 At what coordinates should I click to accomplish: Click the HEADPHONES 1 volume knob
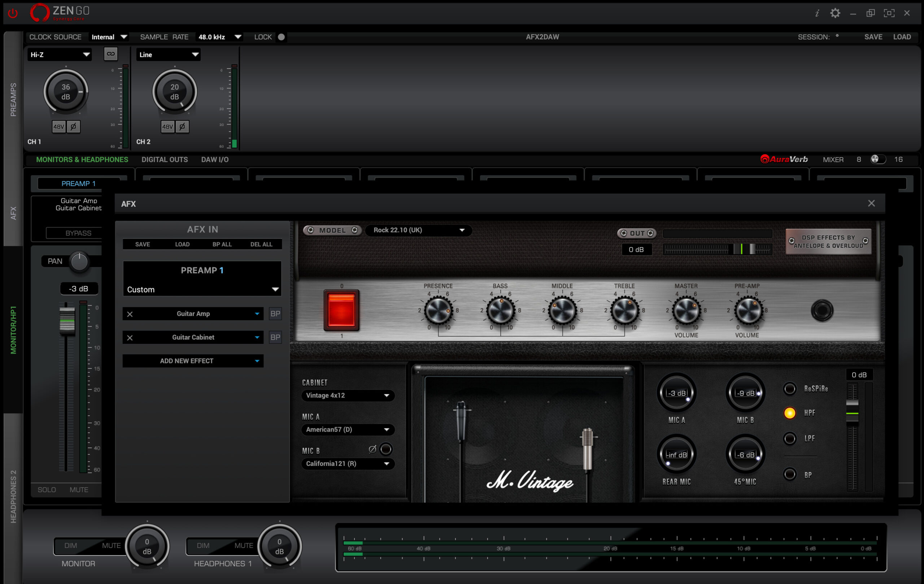coord(279,546)
